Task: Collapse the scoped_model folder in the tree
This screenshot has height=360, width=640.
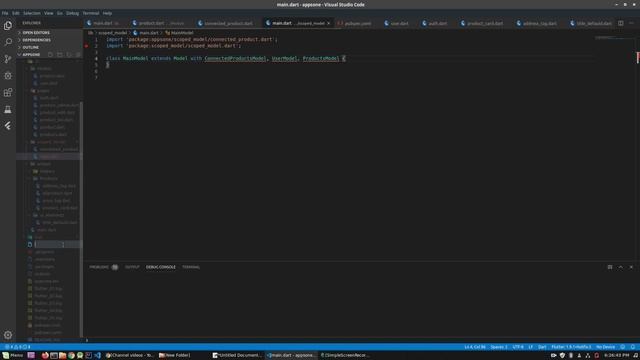Action: [49, 142]
